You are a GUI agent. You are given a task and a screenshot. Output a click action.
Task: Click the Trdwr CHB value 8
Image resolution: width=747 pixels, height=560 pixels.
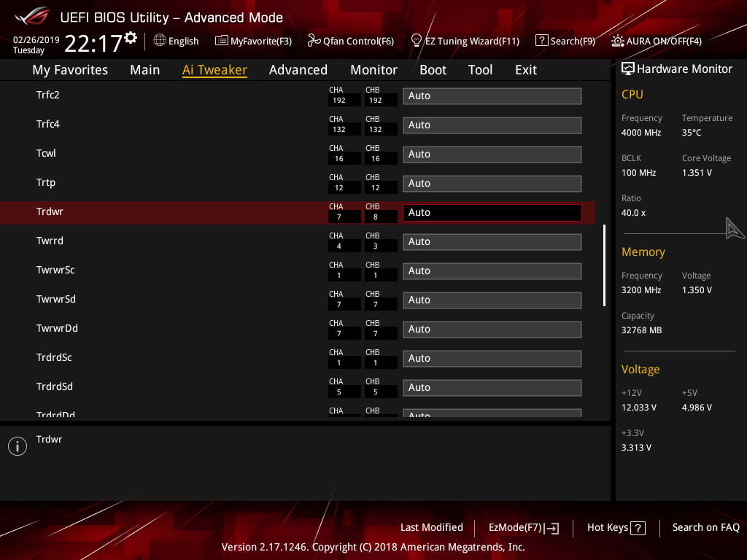[376, 217]
